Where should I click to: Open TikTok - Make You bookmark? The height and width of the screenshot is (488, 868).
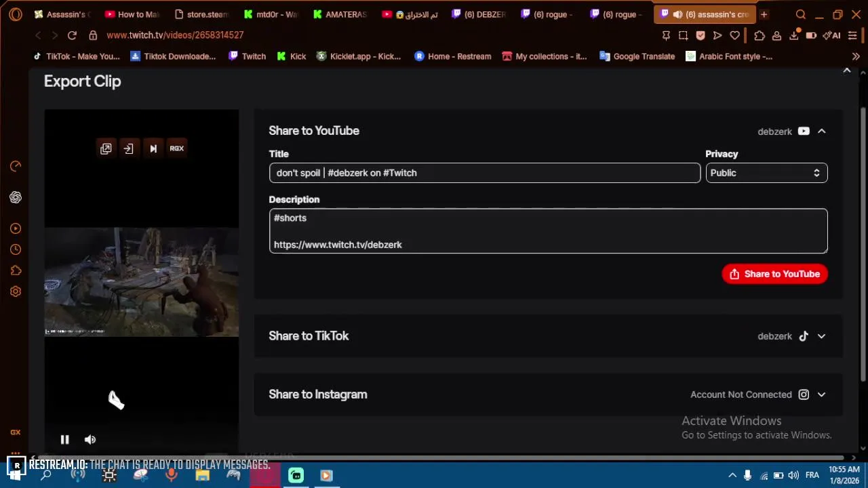pyautogui.click(x=77, y=56)
